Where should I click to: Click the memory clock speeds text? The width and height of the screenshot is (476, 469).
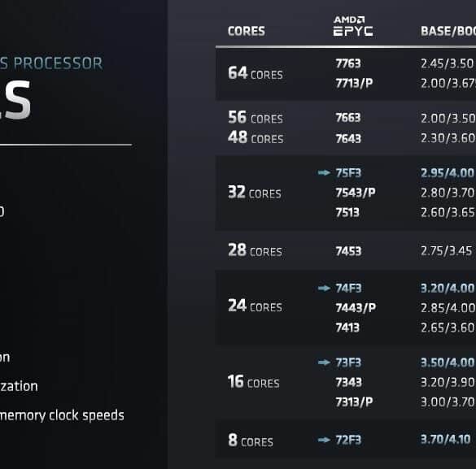click(62, 415)
